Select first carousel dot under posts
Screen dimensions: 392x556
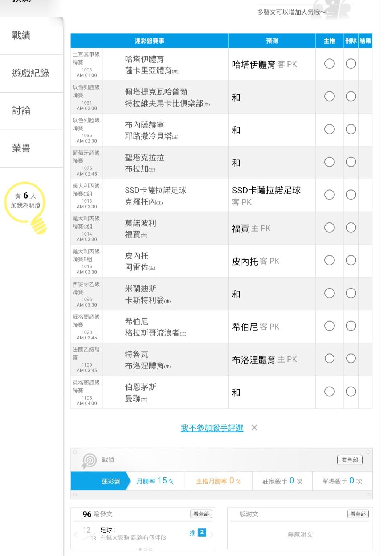[x=140, y=549]
